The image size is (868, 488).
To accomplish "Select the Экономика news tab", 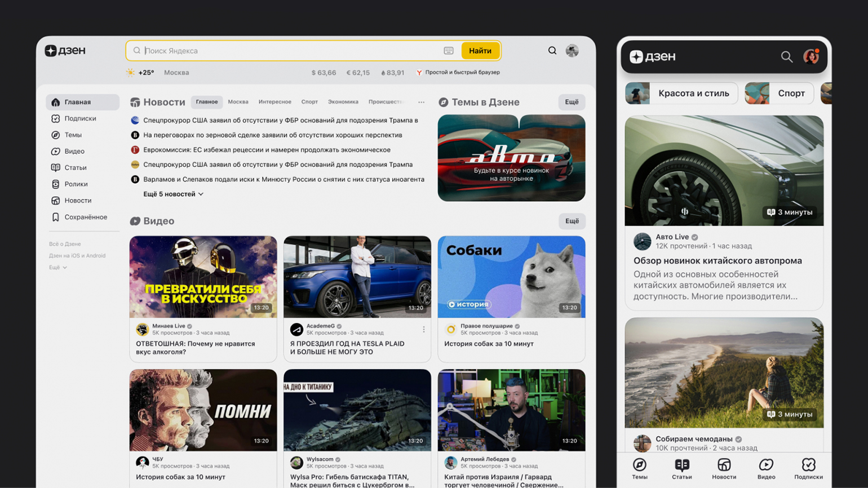I will point(343,102).
